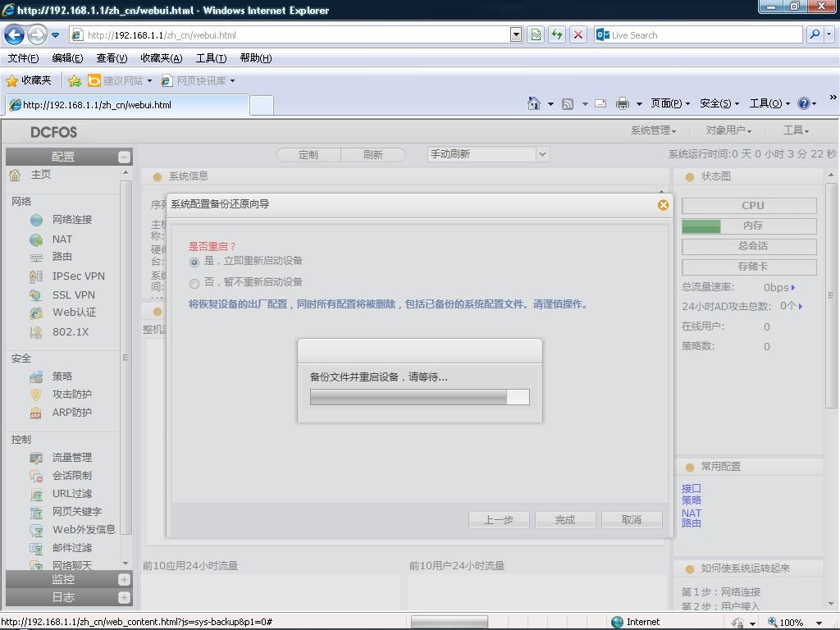Image resolution: width=840 pixels, height=630 pixels.
Task: Close the 系统配置备份还原向导 dialog
Action: [x=663, y=205]
